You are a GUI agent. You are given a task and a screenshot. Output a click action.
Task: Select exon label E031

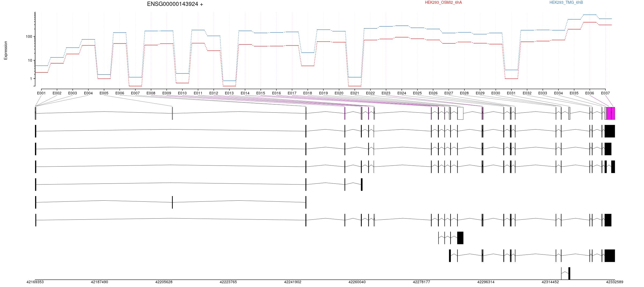[511, 93]
